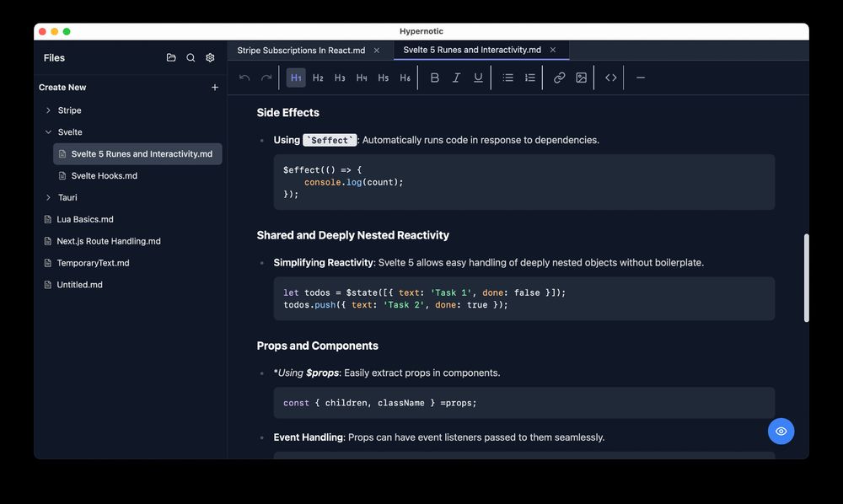
Task: Click the Create New label
Action: (62, 88)
